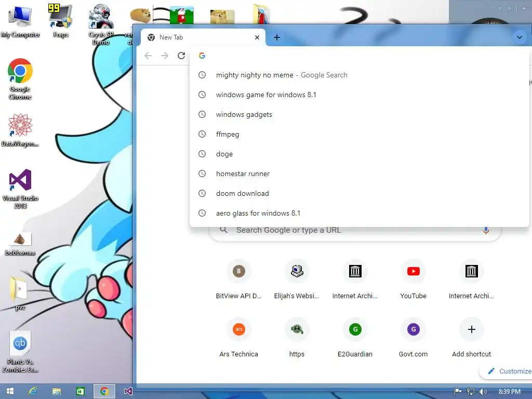The width and height of the screenshot is (532, 399).
Task: Click the Google G icon in address bar
Action: (x=202, y=56)
